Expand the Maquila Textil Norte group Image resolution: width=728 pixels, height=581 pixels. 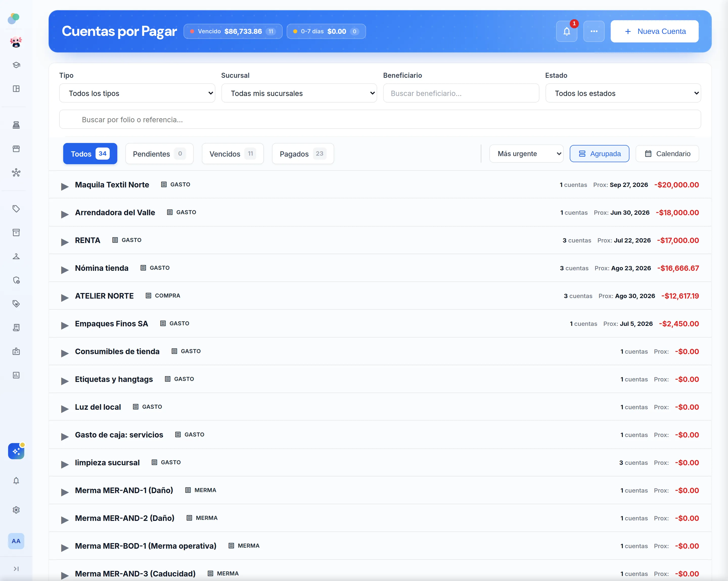pyautogui.click(x=64, y=186)
